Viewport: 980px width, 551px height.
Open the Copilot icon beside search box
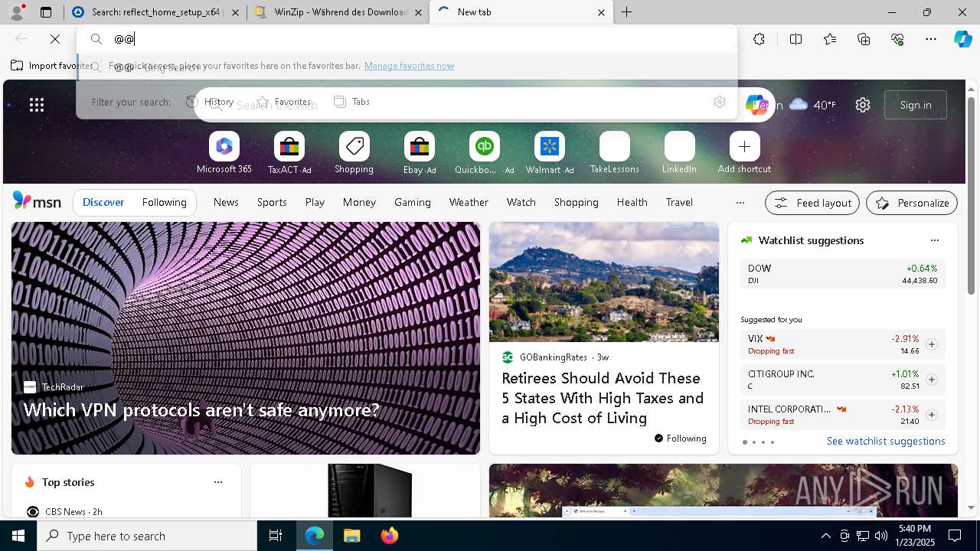coord(756,105)
